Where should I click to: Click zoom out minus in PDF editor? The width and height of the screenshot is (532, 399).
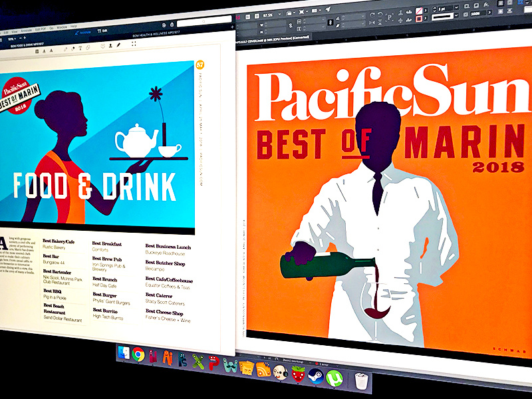tap(21, 38)
